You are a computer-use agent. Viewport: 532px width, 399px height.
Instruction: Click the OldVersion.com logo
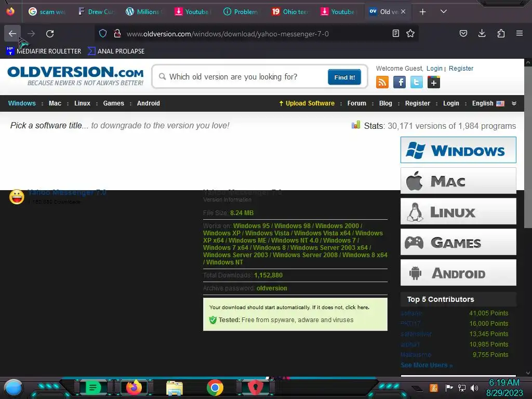[75, 76]
